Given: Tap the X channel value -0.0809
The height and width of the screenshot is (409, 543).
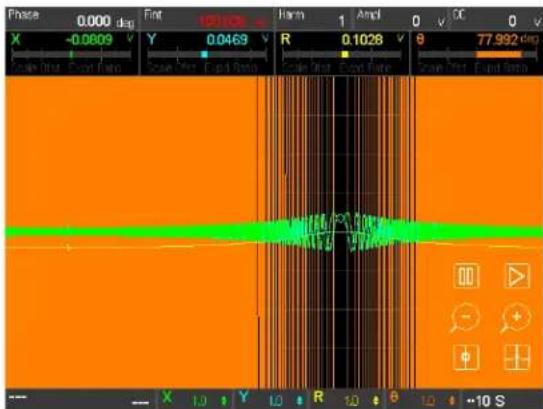Looking at the screenshot, I should 89,39.
